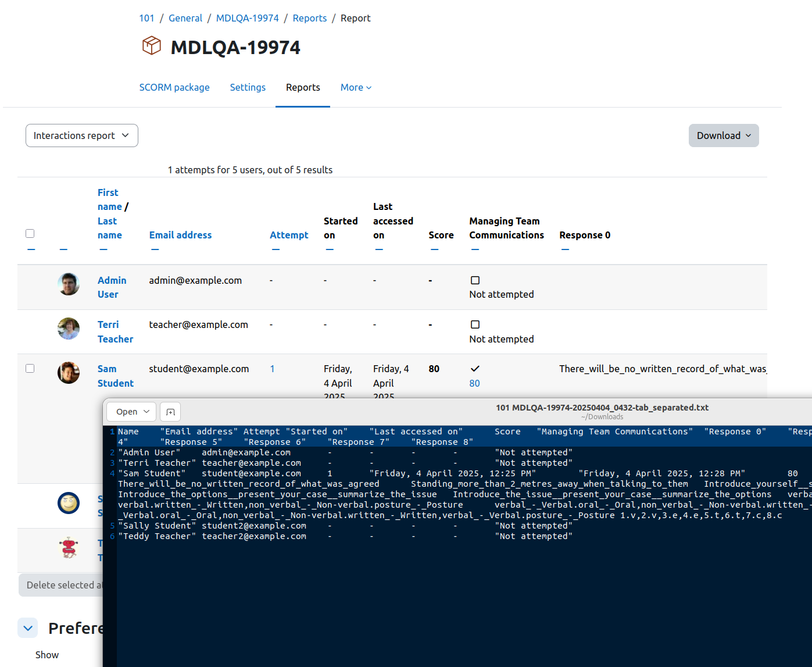812x667 pixels.
Task: Click the text editor file title
Action: (x=602, y=408)
